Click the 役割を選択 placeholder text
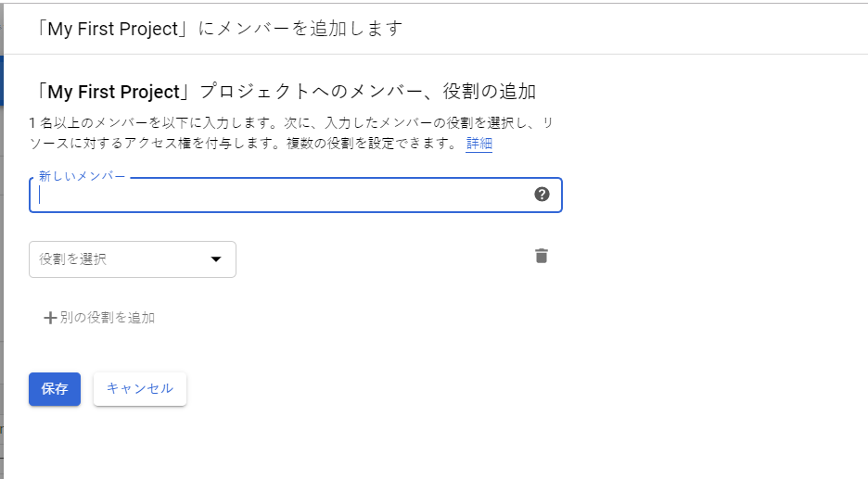Image resolution: width=868 pixels, height=479 pixels. (x=73, y=259)
